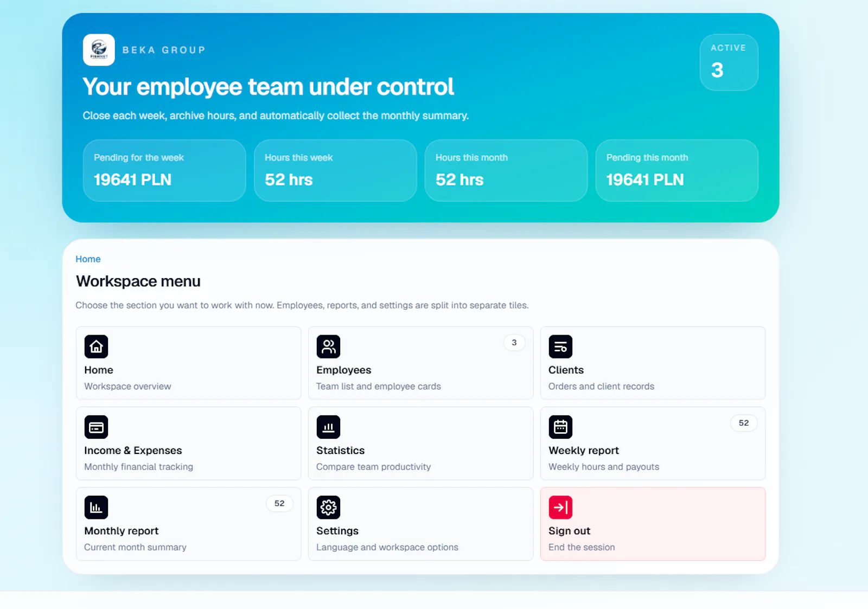Click the Employees count badge 3
Screen dimensions: 868x609
pyautogui.click(x=514, y=343)
